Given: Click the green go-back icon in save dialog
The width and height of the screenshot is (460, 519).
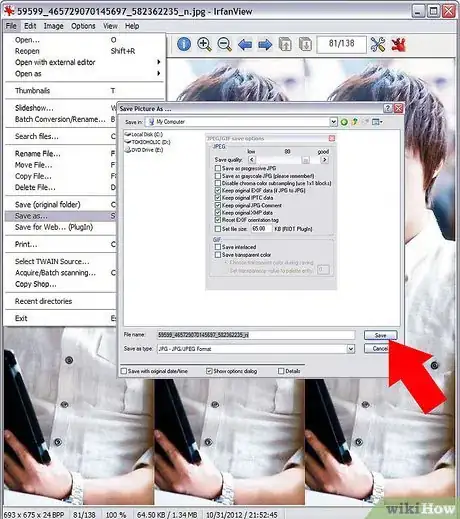Looking at the screenshot, I should click(344, 122).
